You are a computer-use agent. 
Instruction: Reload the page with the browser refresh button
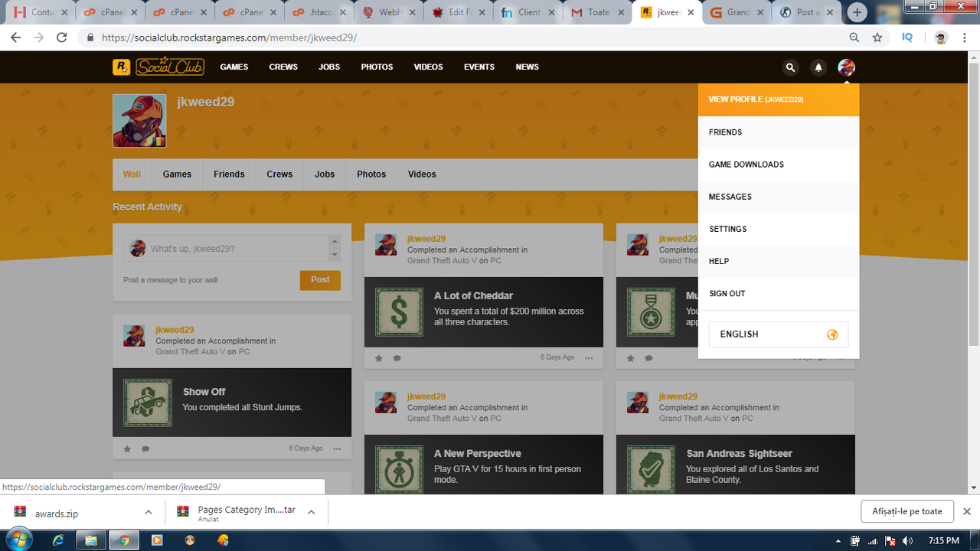click(62, 37)
